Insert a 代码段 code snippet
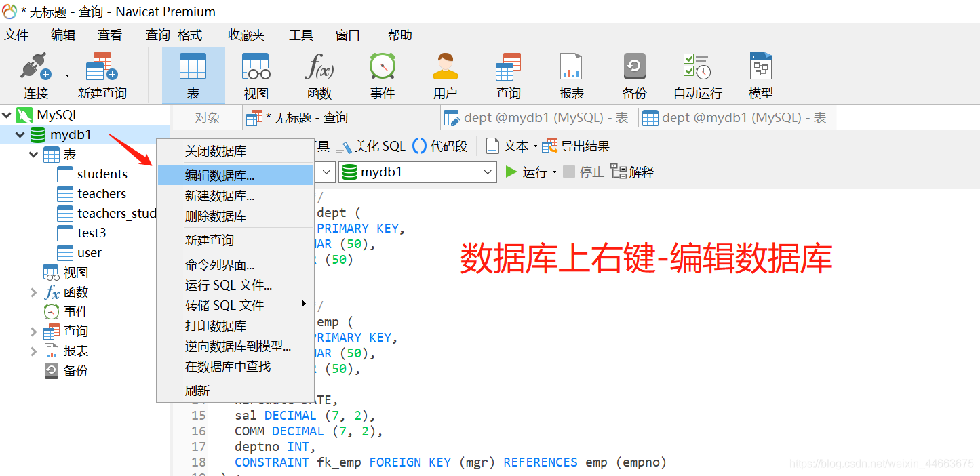The height and width of the screenshot is (476, 980). tap(440, 146)
